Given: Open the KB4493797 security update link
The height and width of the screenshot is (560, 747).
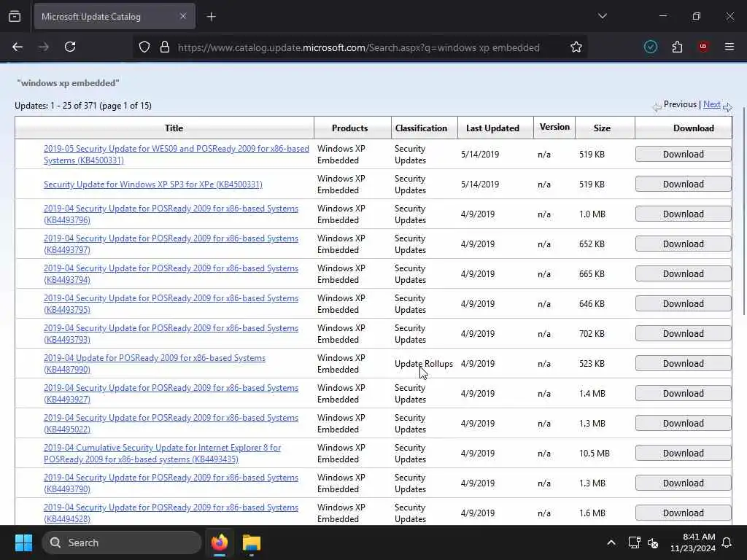Looking at the screenshot, I should coord(171,244).
